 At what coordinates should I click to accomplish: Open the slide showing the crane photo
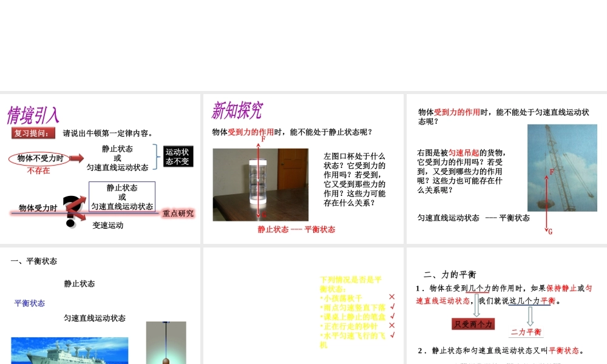(507, 169)
